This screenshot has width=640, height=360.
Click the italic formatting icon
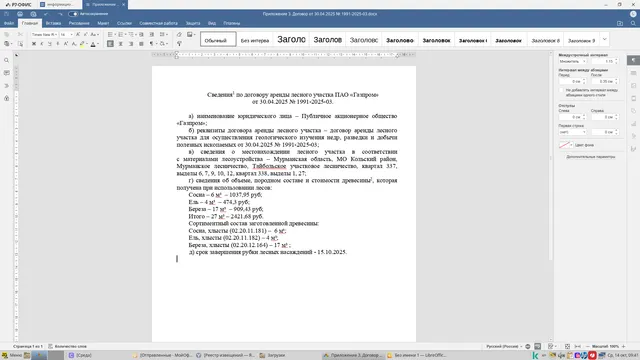42,44
